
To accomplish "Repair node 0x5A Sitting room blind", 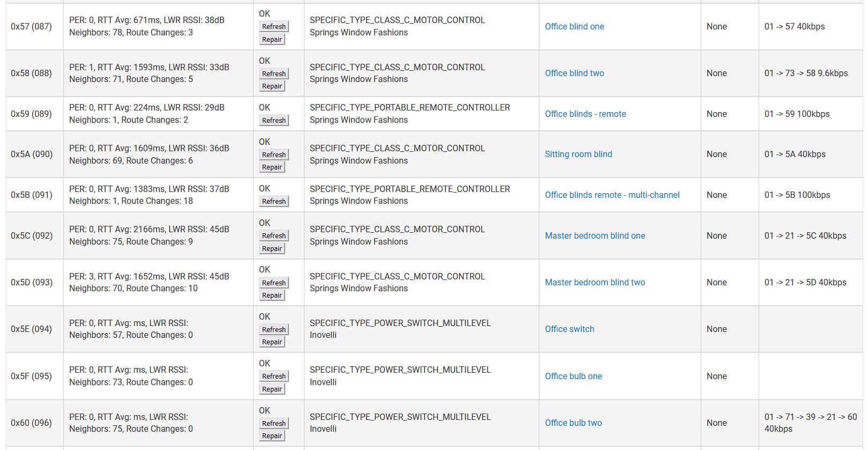I will click(x=272, y=167).
